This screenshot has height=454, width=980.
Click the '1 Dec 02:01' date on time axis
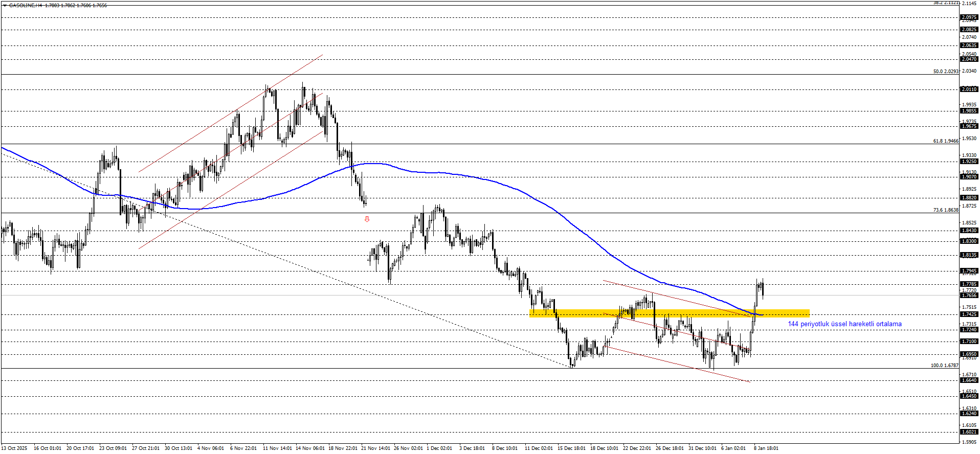point(439,448)
